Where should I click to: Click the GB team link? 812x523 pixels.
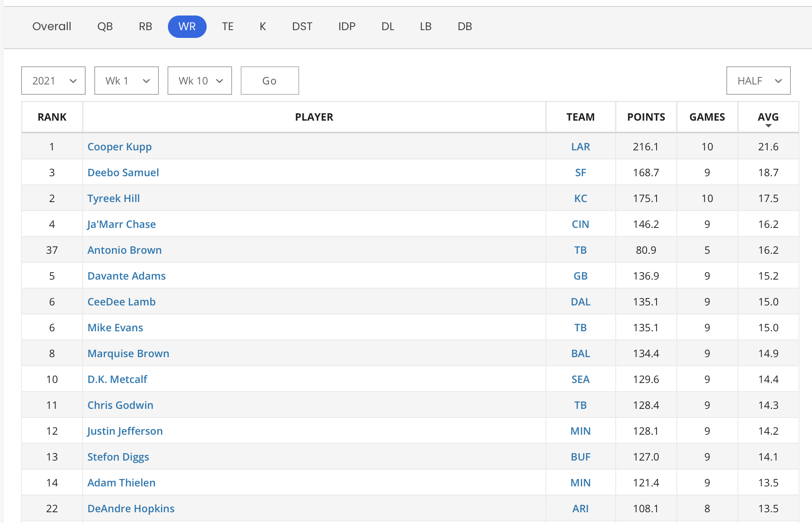[x=581, y=276]
